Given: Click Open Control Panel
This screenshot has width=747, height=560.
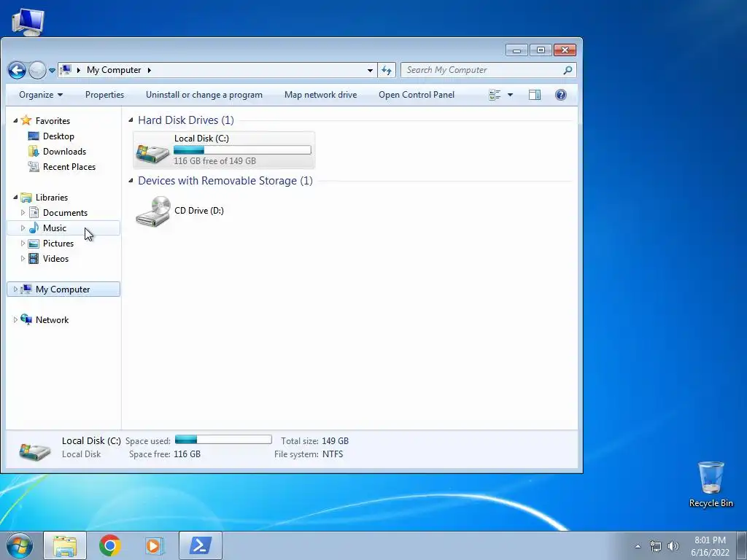Looking at the screenshot, I should 417,95.
